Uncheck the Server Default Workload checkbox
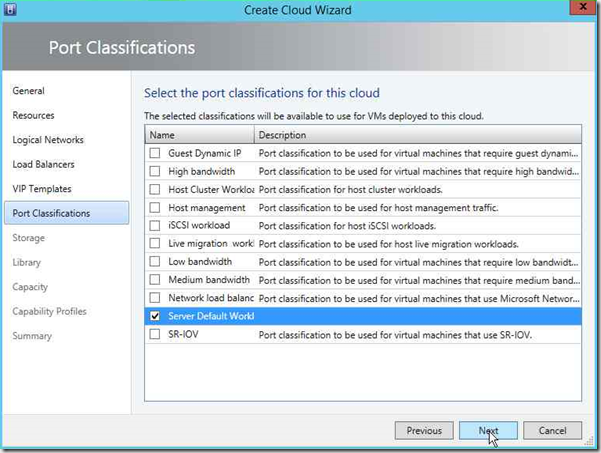 click(x=155, y=316)
